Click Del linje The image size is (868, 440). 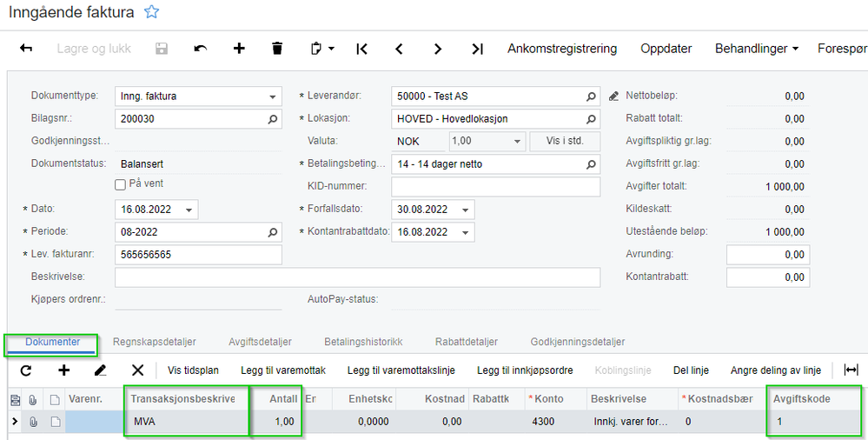click(x=691, y=370)
